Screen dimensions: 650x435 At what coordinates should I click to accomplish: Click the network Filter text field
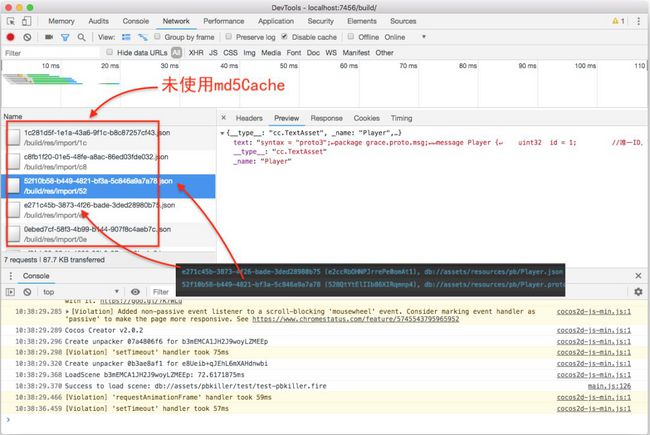click(51, 53)
